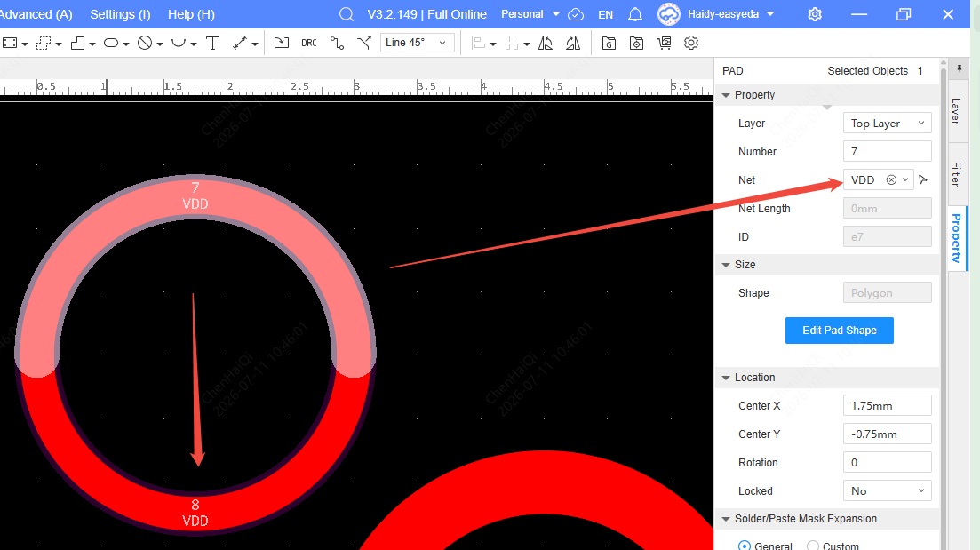Select General mask expansion option
Viewport: 980px width, 550px height.
(x=744, y=546)
